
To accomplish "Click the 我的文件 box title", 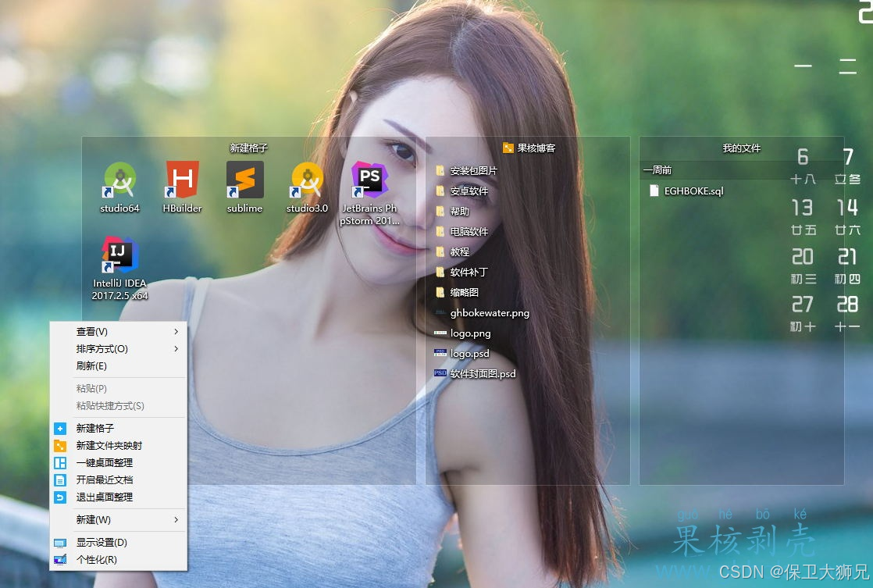I will pyautogui.click(x=742, y=148).
